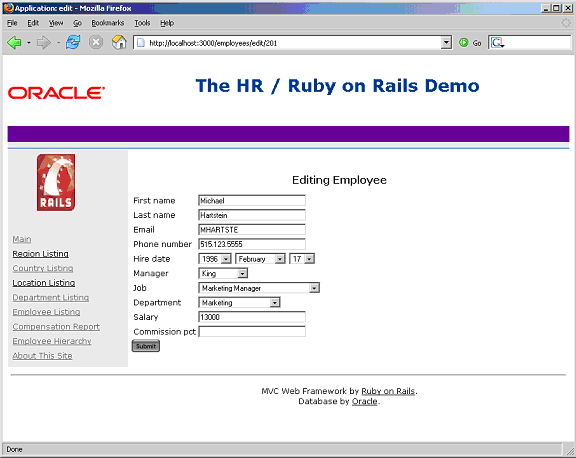Click the Oracle logo
This screenshot has width=576, height=458.
[57, 93]
